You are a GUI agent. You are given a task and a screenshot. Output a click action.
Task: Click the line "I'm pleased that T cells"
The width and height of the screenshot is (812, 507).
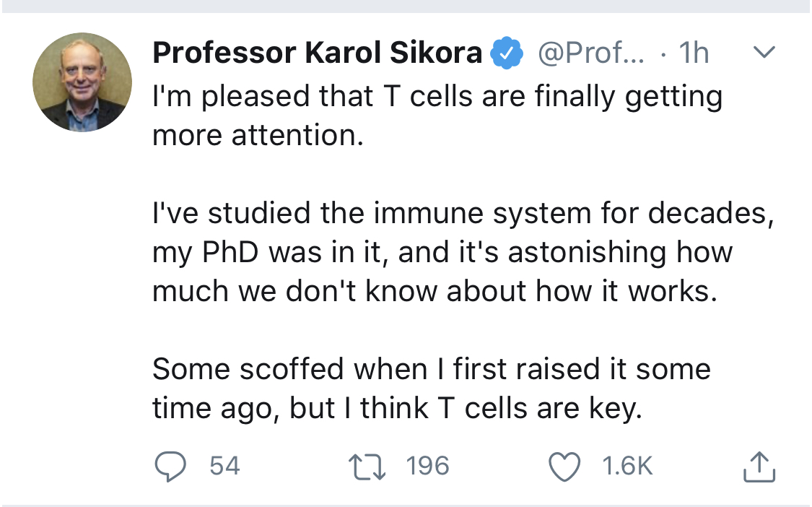[x=437, y=97]
